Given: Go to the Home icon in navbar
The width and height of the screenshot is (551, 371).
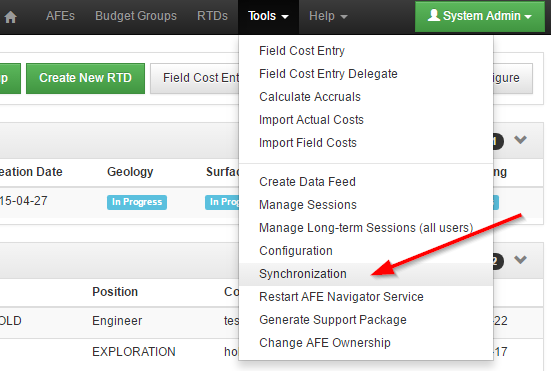Looking at the screenshot, I should [x=11, y=17].
